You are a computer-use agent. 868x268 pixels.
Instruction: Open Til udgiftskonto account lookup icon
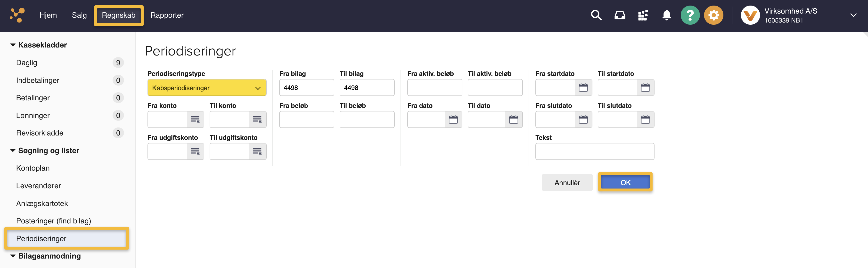click(x=257, y=151)
